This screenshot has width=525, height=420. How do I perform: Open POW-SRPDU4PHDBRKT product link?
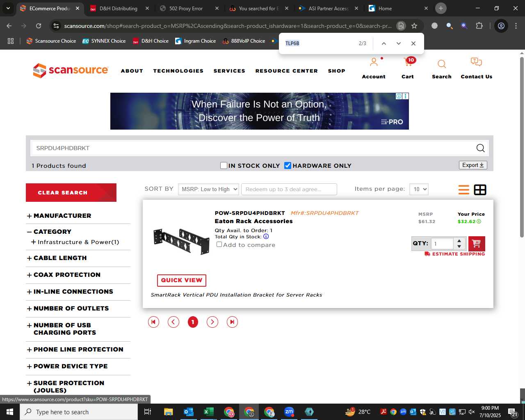250,213
